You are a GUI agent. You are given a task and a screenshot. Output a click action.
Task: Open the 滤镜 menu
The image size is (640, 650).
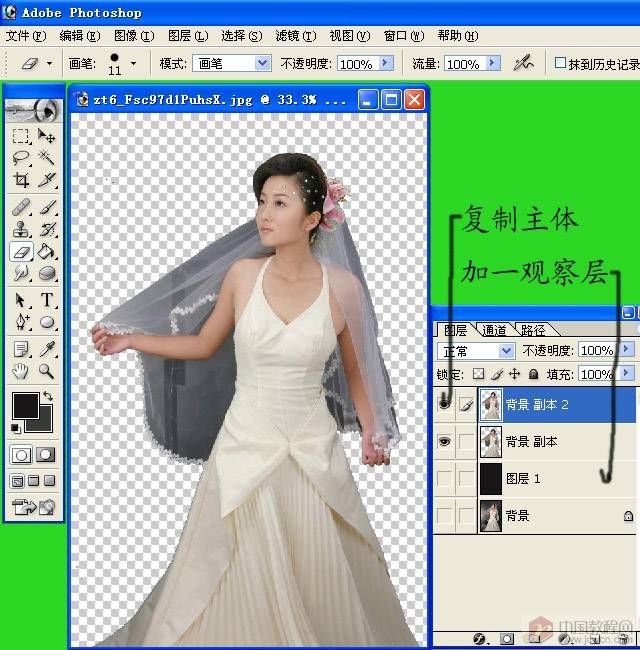[x=295, y=35]
